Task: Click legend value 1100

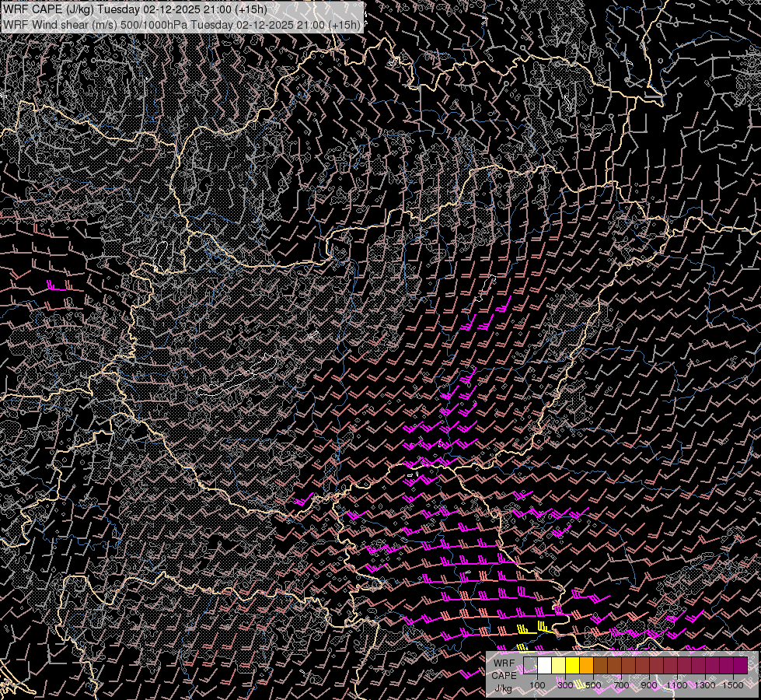Action: pyautogui.click(x=677, y=685)
